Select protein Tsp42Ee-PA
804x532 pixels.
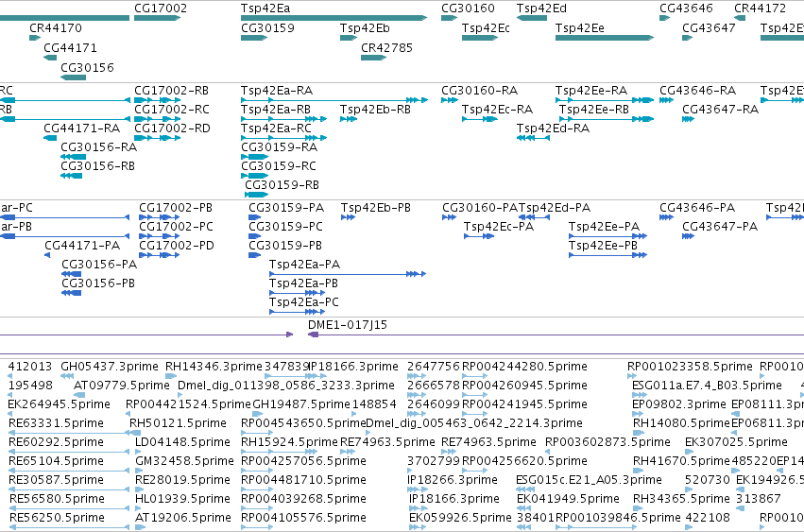click(604, 227)
